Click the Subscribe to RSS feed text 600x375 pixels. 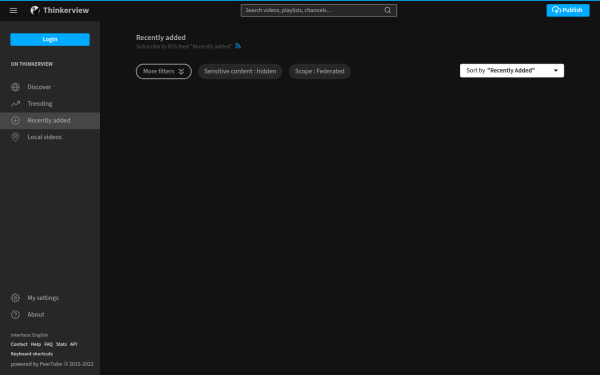pos(184,46)
